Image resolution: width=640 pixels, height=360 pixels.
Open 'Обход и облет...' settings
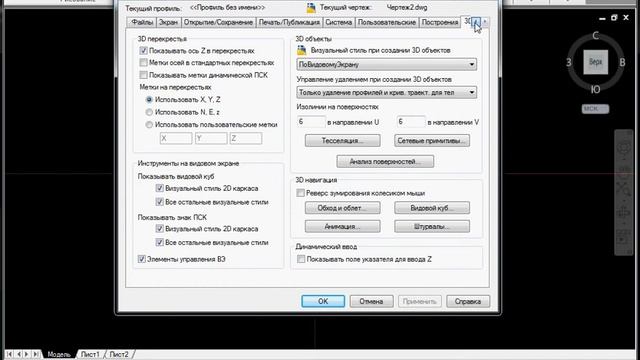[342, 208]
